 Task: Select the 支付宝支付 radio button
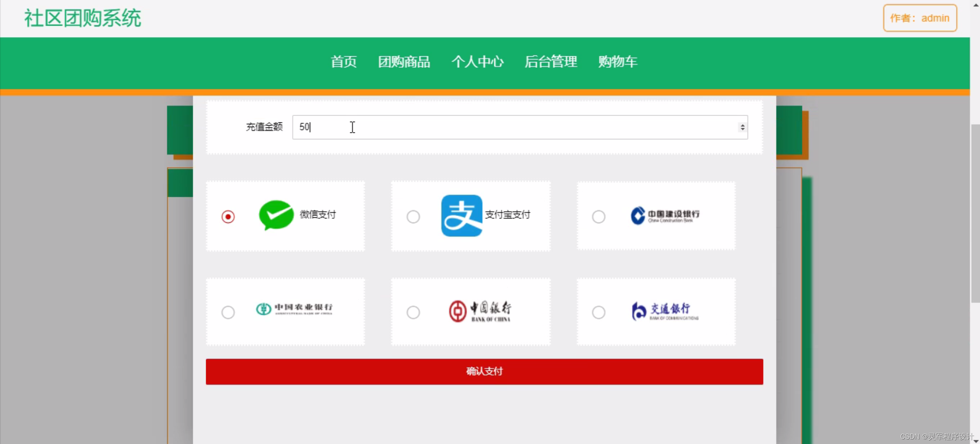pos(413,217)
